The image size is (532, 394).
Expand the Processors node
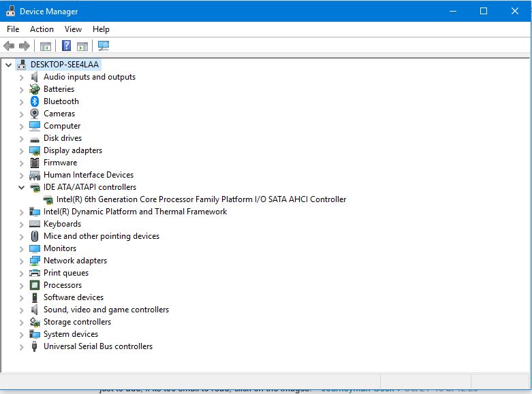click(x=21, y=286)
